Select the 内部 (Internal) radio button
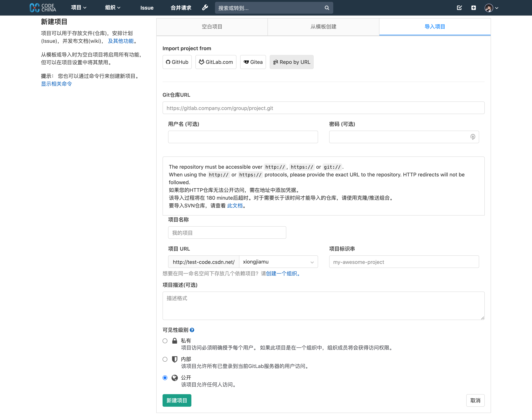532x420 pixels. point(165,360)
